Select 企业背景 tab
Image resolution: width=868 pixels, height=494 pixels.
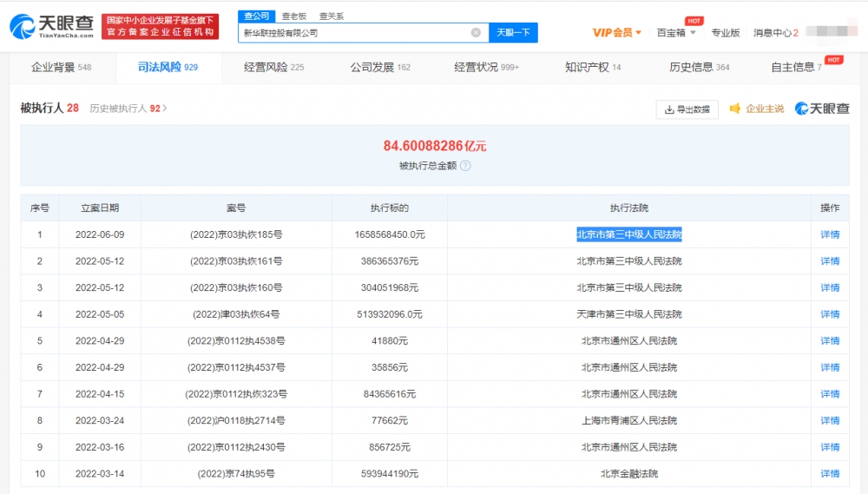tap(62, 67)
